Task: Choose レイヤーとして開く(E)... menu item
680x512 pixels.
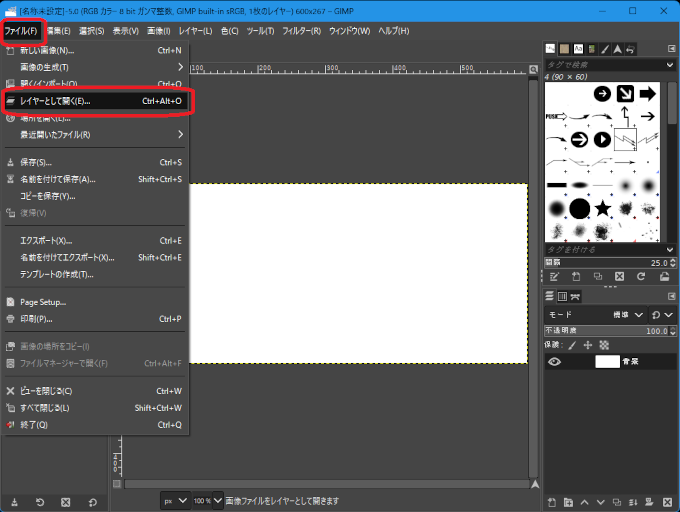Action: (95, 101)
